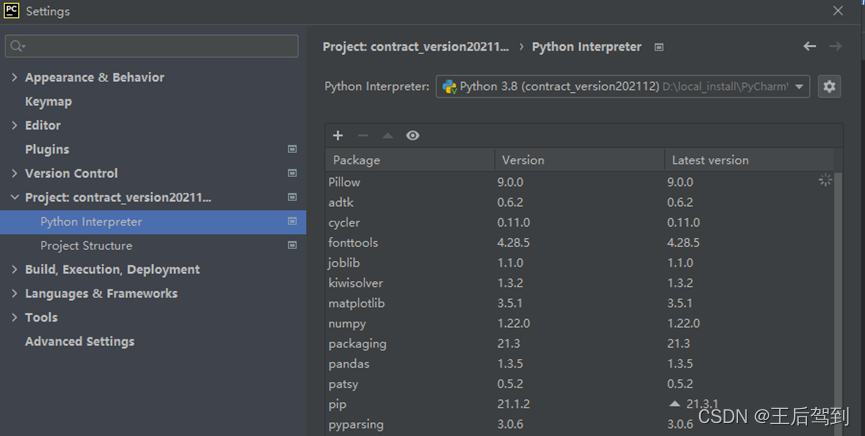Click the package list vertical scrollbar
This screenshot has width=865, height=436.
tap(838, 304)
